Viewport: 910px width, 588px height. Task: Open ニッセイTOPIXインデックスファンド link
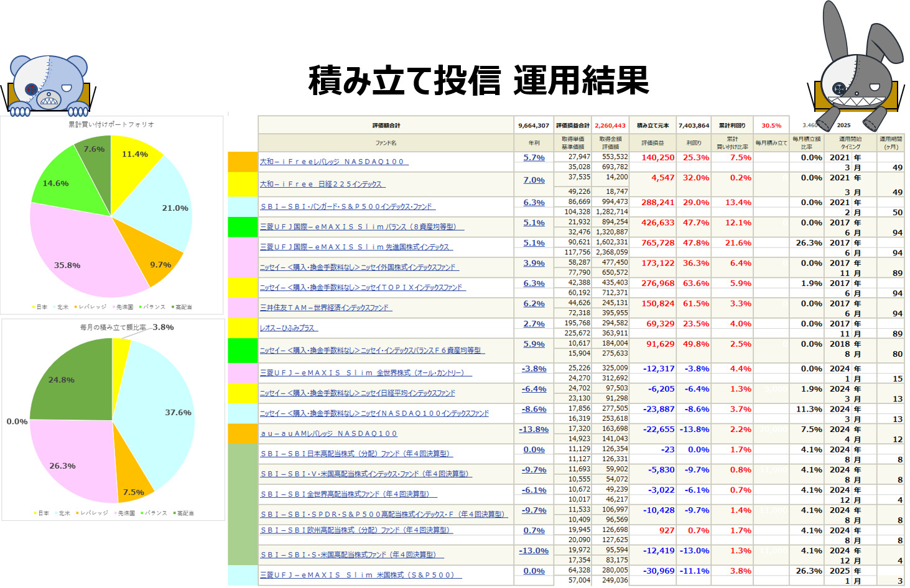(362, 287)
